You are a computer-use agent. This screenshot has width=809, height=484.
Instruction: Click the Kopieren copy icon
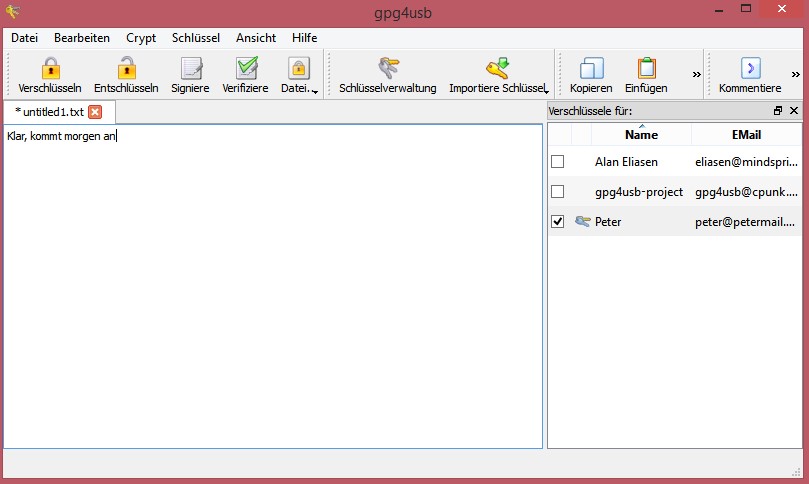click(591, 68)
